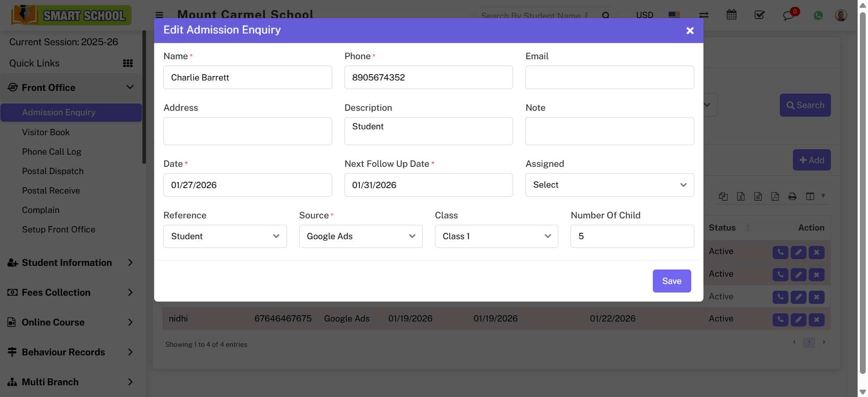The image size is (868, 397).
Task: Click into the Email input field
Action: pyautogui.click(x=609, y=77)
